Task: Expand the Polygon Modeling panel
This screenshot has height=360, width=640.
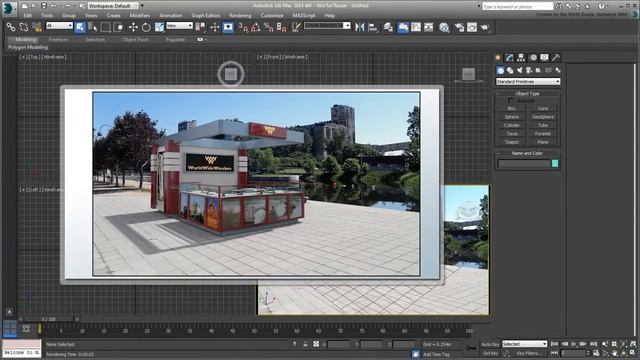Action: 28,47
